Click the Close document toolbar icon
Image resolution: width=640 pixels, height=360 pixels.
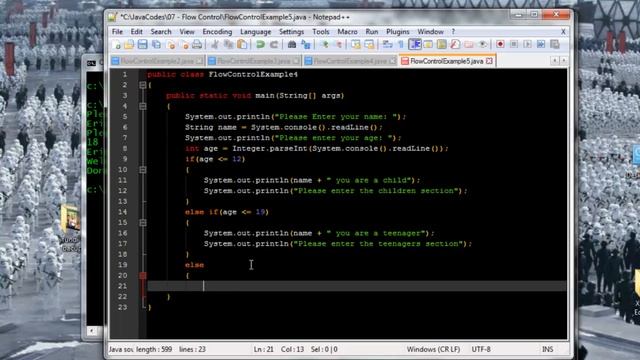pyautogui.click(x=171, y=44)
